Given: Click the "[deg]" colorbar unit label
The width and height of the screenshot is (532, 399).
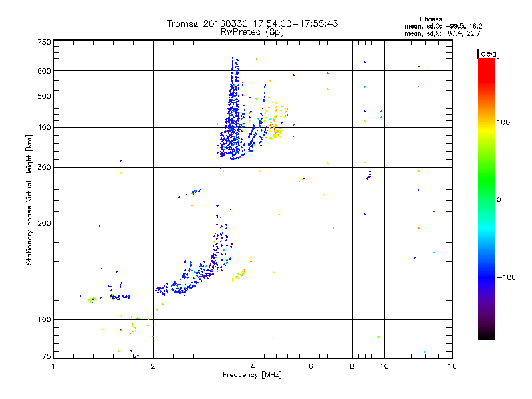Looking at the screenshot, I should (488, 53).
